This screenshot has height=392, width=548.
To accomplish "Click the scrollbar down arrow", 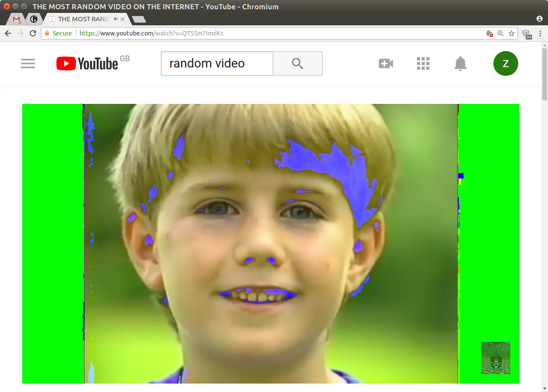I will tap(545, 389).
